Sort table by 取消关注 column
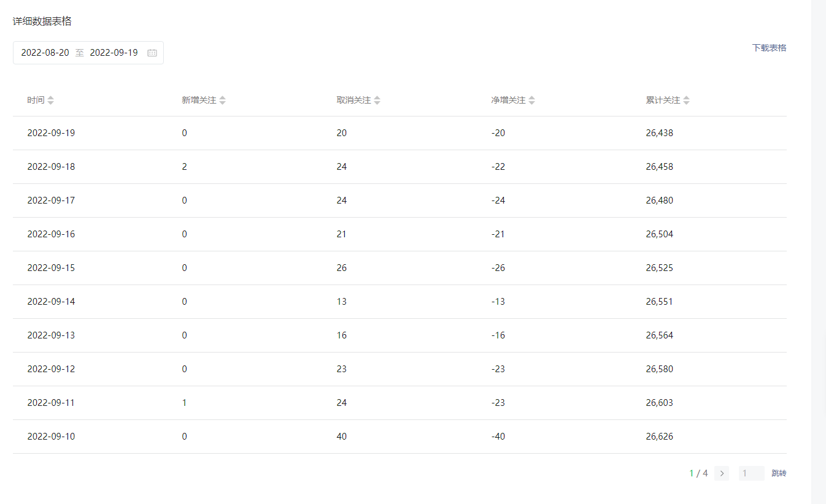The width and height of the screenshot is (826, 504). (377, 101)
